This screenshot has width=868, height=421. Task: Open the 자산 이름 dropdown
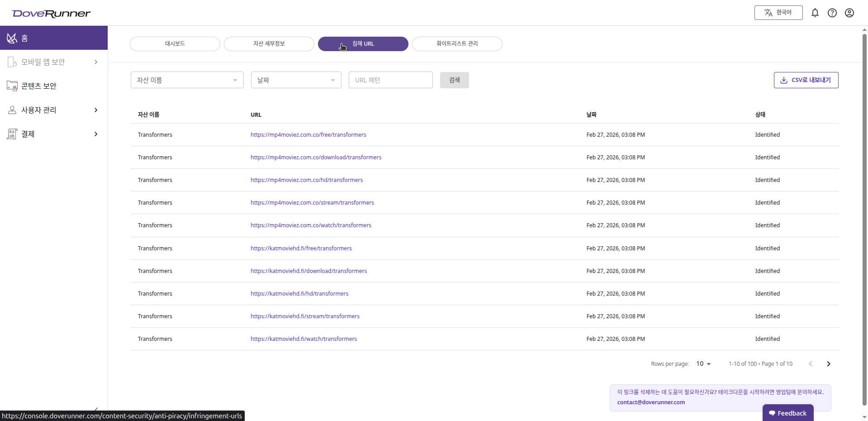click(187, 80)
